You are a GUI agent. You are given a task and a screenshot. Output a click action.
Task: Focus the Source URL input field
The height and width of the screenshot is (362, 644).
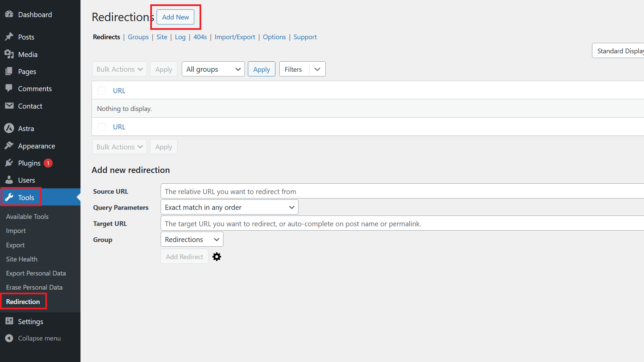point(402,191)
